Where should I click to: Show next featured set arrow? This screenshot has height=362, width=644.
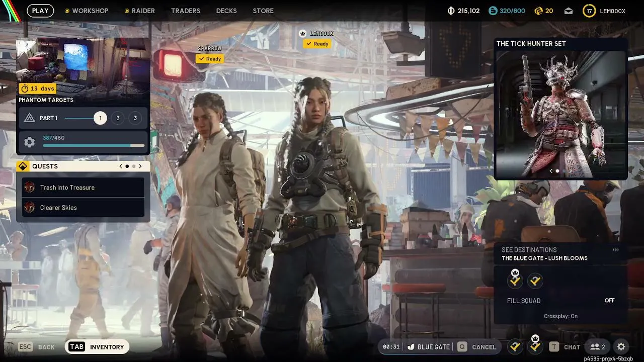[x=571, y=171]
